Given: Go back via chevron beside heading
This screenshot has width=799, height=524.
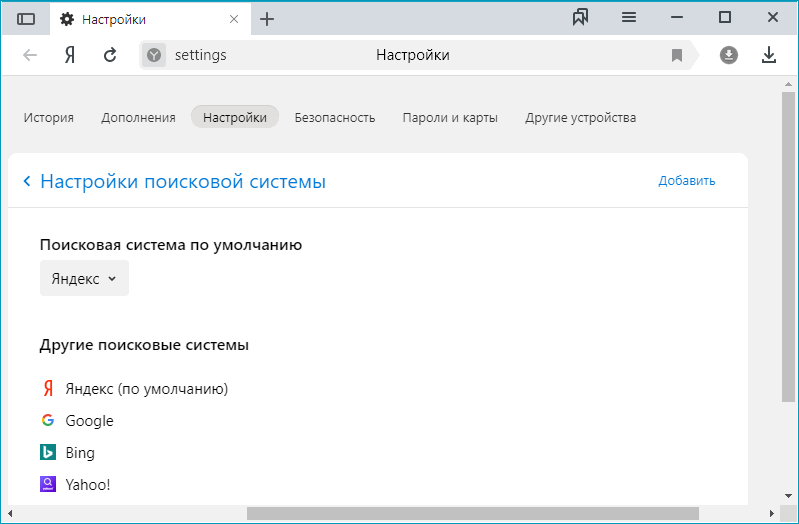Looking at the screenshot, I should tap(27, 181).
